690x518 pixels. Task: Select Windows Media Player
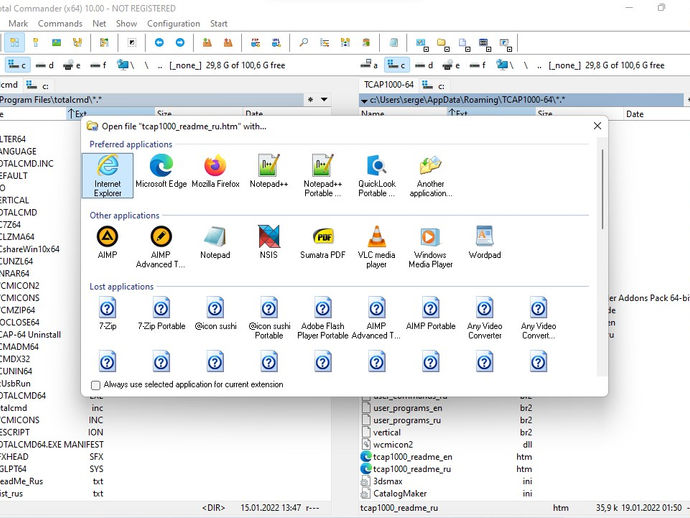[x=430, y=247]
